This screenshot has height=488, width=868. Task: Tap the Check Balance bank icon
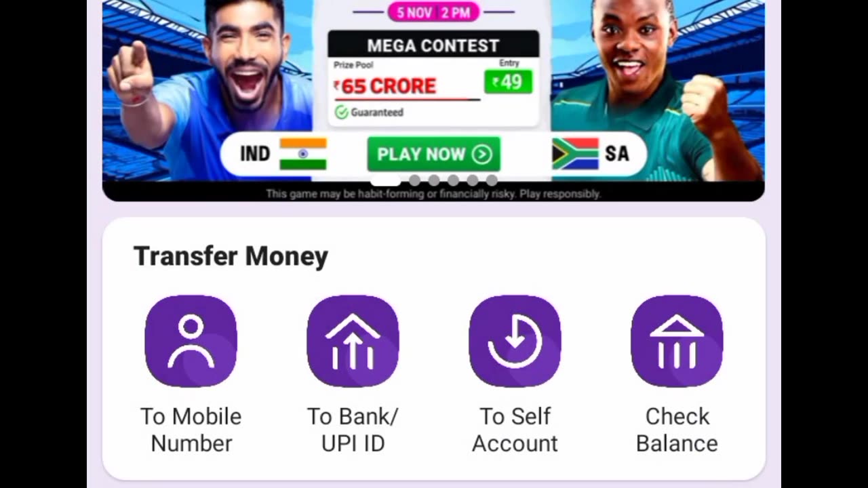pos(677,341)
